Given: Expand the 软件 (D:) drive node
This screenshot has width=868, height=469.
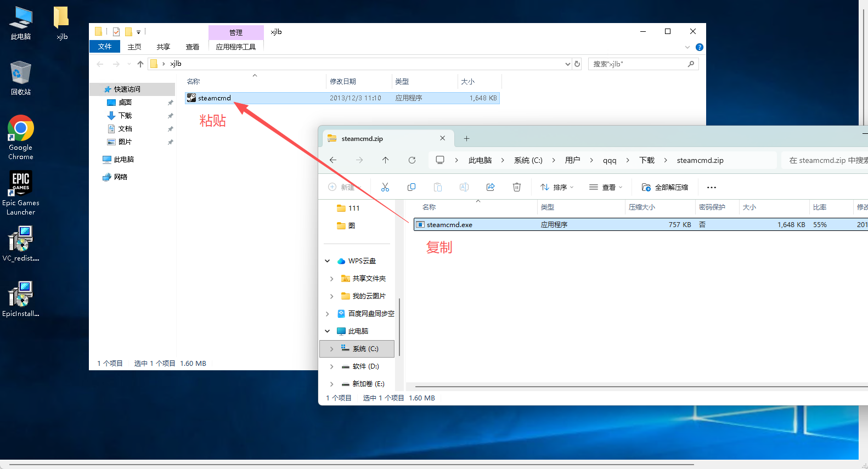Looking at the screenshot, I should pos(331,366).
